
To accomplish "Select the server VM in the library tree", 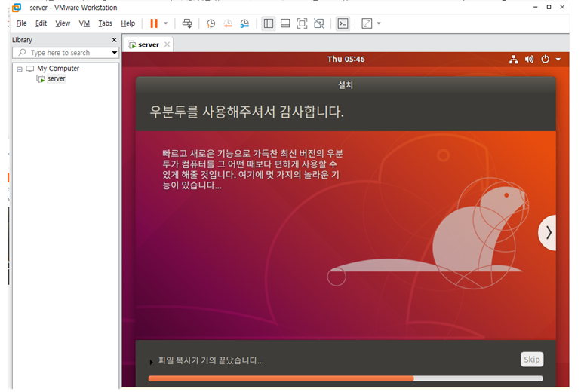I will click(57, 78).
